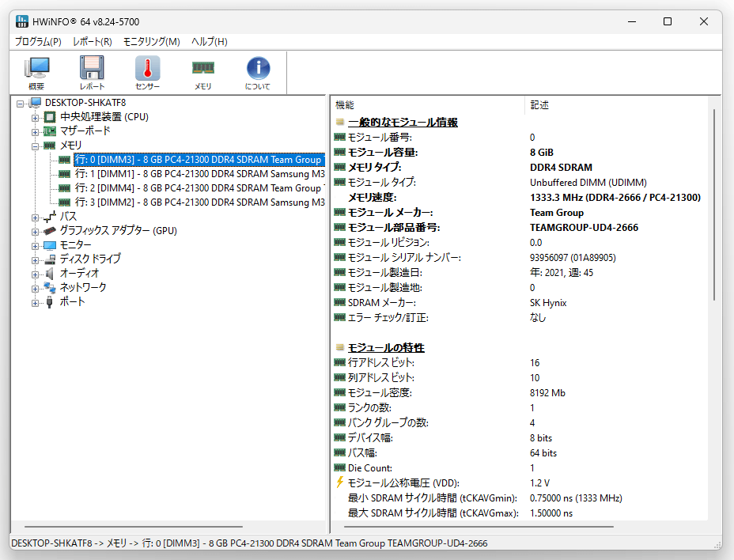Open the 概要 summary toolbar icon

click(x=36, y=73)
